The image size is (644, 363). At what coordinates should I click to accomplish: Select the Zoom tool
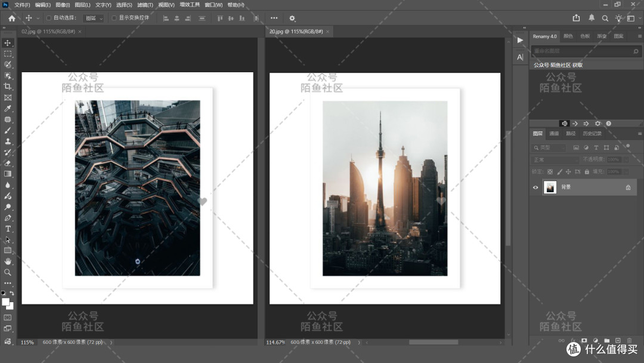pos(8,272)
